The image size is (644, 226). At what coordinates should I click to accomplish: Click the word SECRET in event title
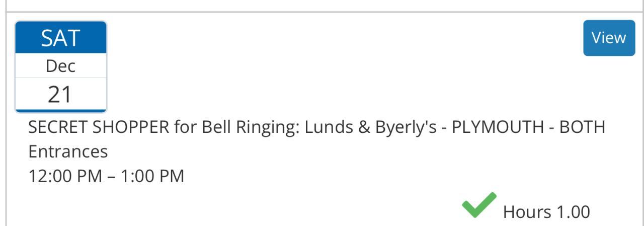point(58,127)
